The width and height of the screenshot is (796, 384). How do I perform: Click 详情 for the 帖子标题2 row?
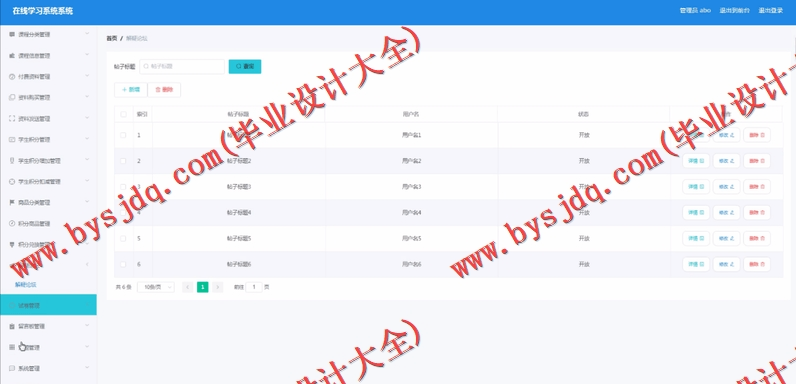(x=696, y=161)
